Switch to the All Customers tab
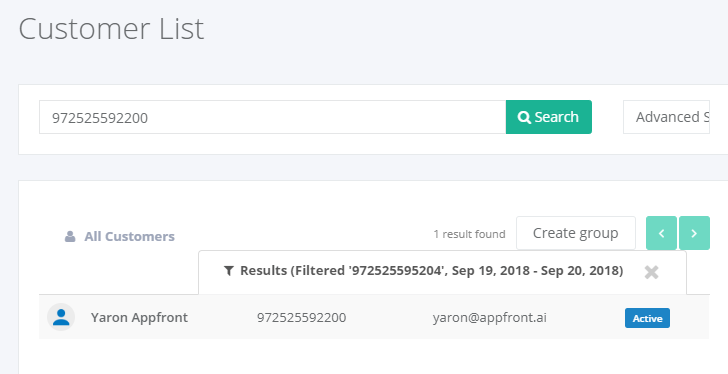The image size is (728, 374). 120,237
